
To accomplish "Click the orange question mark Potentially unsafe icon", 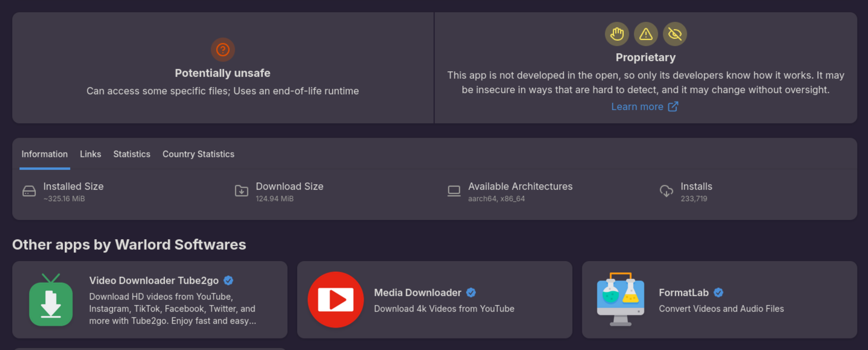I will (223, 50).
